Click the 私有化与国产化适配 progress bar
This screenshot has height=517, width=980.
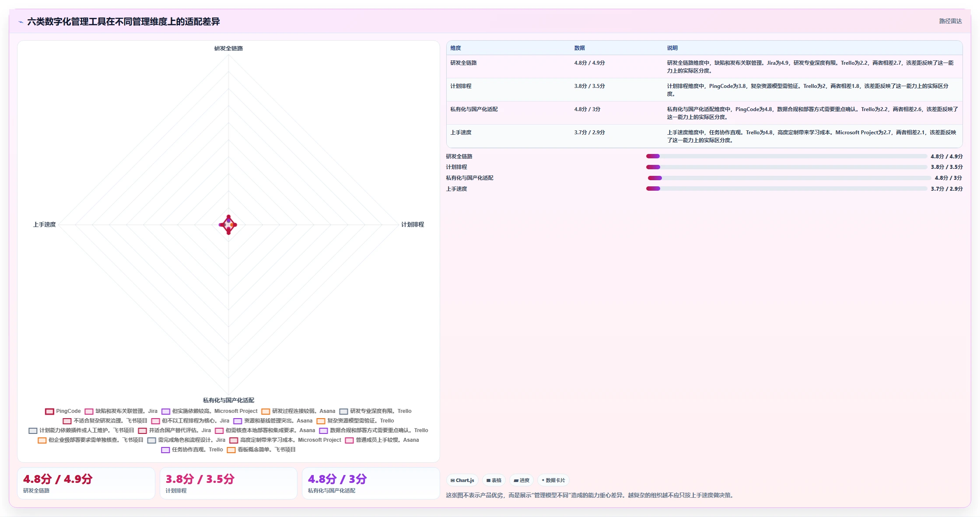[x=789, y=178]
